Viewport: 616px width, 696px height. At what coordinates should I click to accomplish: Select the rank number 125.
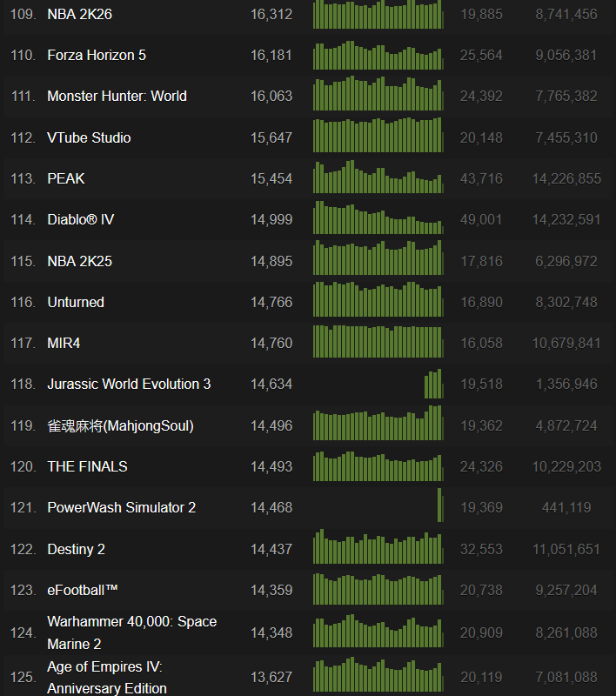pos(23,677)
